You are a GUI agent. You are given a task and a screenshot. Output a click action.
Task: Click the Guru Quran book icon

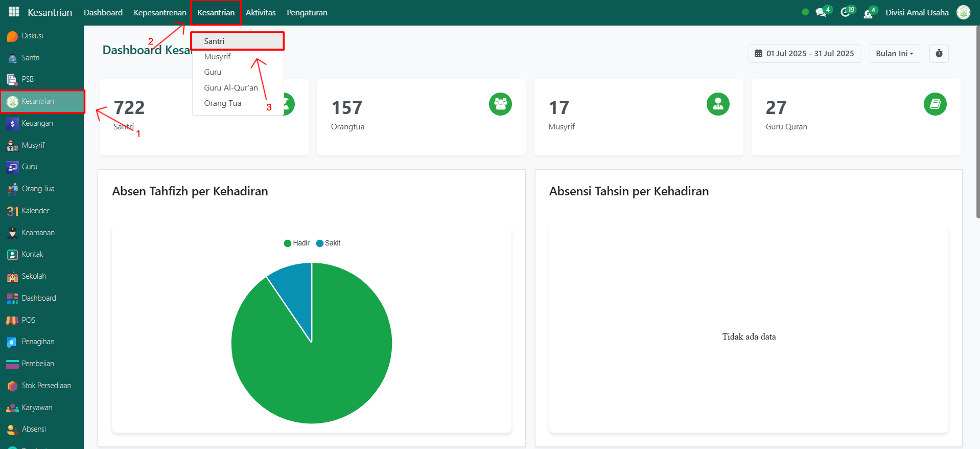point(935,104)
